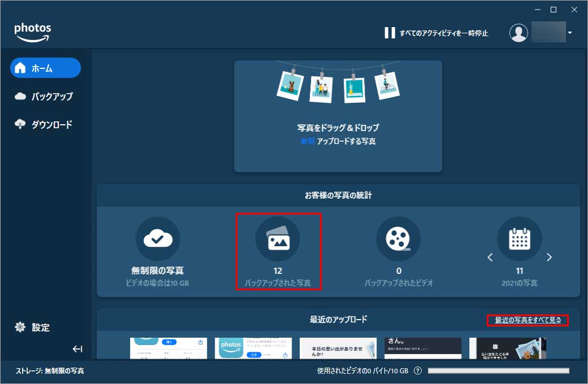Image resolution: width=588 pixels, height=384 pixels.
Task: Open the ダウンロード sidebar section
Action: coord(44,124)
